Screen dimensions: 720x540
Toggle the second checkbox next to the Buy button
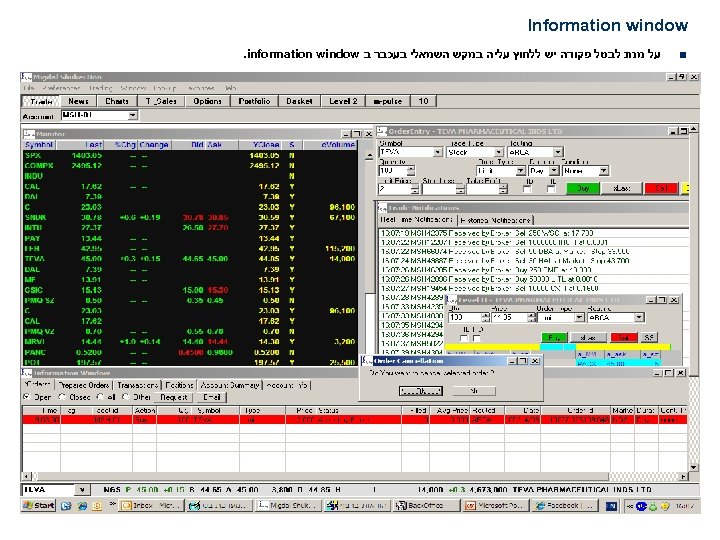pyautogui.click(x=551, y=189)
